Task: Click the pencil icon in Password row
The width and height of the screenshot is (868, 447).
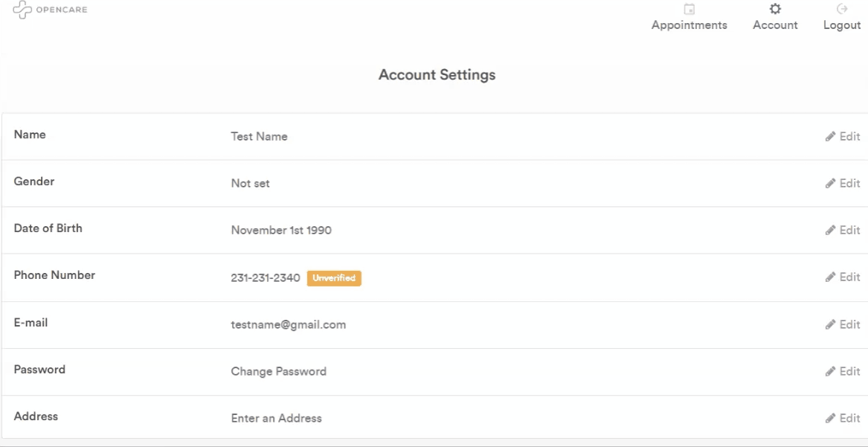Action: 830,372
